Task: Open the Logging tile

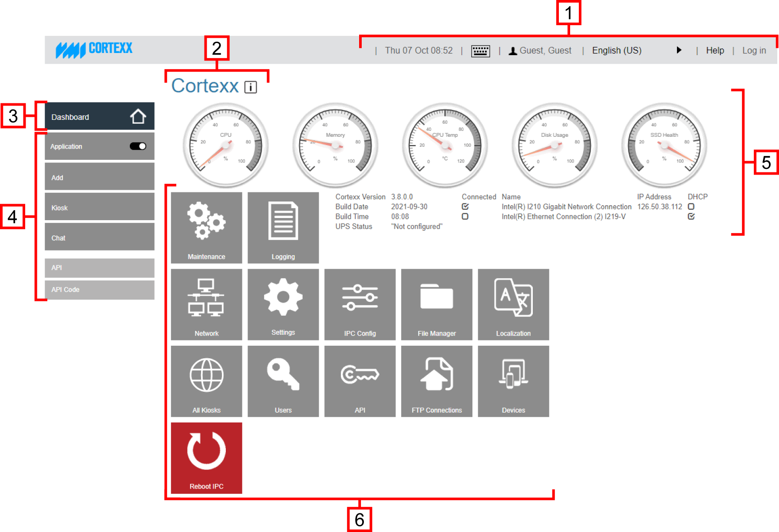Action: [x=283, y=228]
